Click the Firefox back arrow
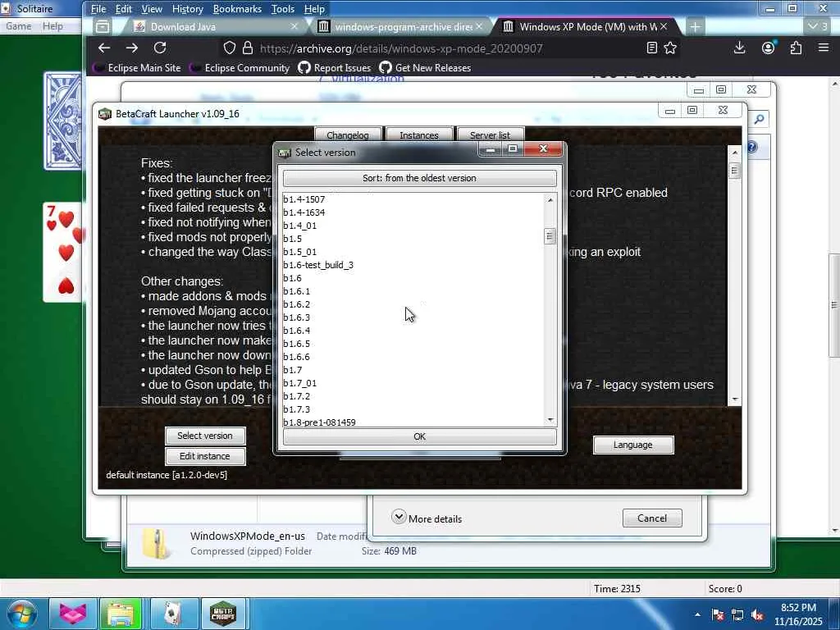Screen dimensions: 840x630 point(104,48)
